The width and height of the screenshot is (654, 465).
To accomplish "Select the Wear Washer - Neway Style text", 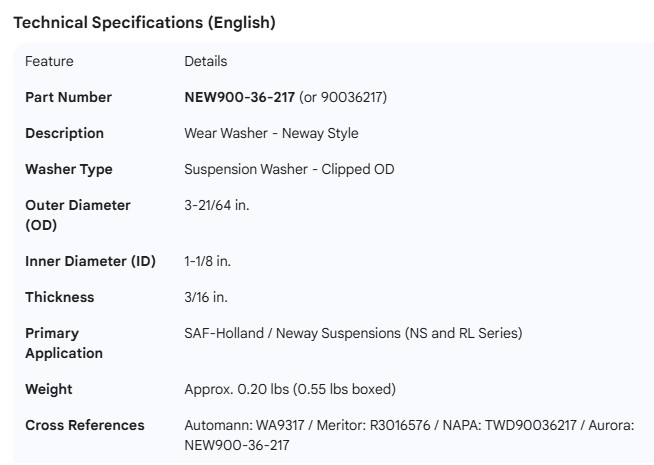I will tap(271, 133).
